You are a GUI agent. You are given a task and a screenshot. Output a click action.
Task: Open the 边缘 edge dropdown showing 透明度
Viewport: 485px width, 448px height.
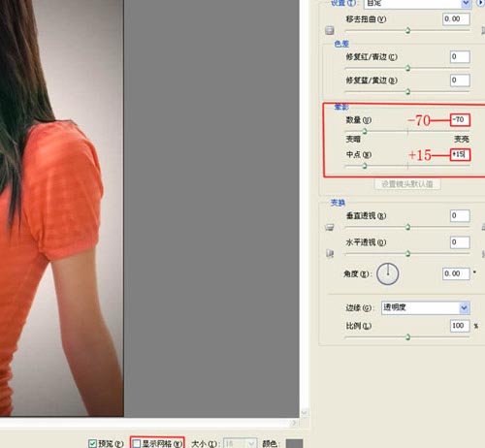click(x=425, y=307)
